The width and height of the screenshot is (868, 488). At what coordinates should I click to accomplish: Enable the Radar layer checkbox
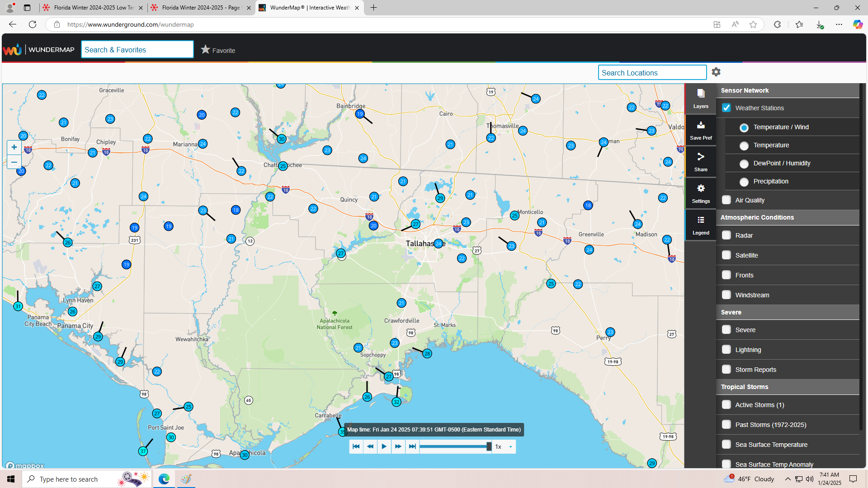pyautogui.click(x=726, y=235)
